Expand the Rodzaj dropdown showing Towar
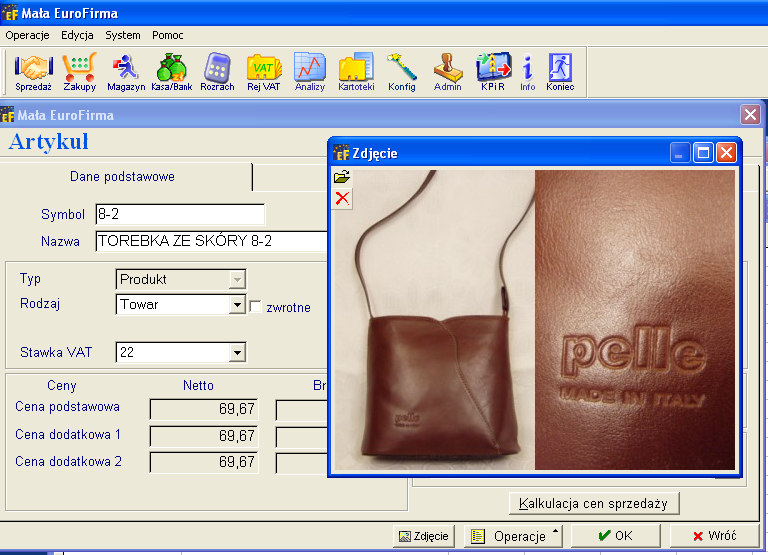This screenshot has height=555, width=768. [237, 305]
